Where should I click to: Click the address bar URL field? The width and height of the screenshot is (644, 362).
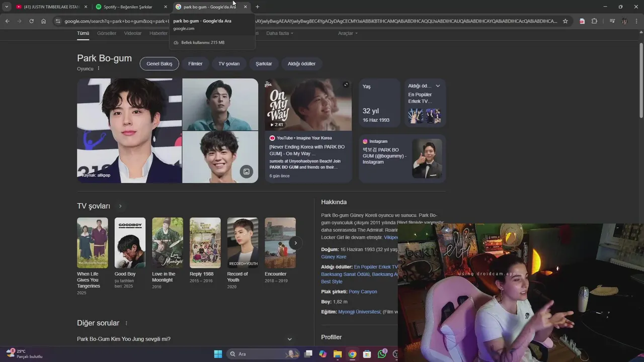click(x=309, y=21)
